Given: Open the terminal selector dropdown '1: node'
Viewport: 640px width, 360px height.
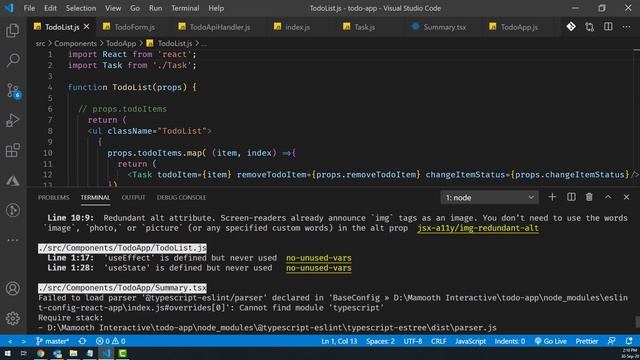Looking at the screenshot, I should (489, 198).
